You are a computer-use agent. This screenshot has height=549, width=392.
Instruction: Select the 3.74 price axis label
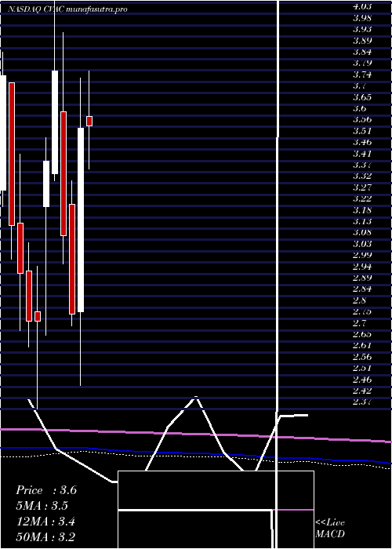[362, 75]
